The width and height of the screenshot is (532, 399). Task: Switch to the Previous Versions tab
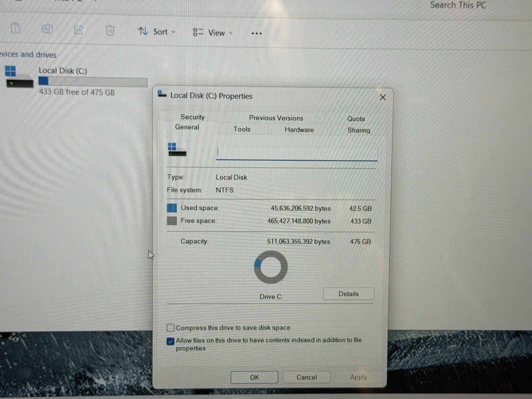tap(276, 118)
